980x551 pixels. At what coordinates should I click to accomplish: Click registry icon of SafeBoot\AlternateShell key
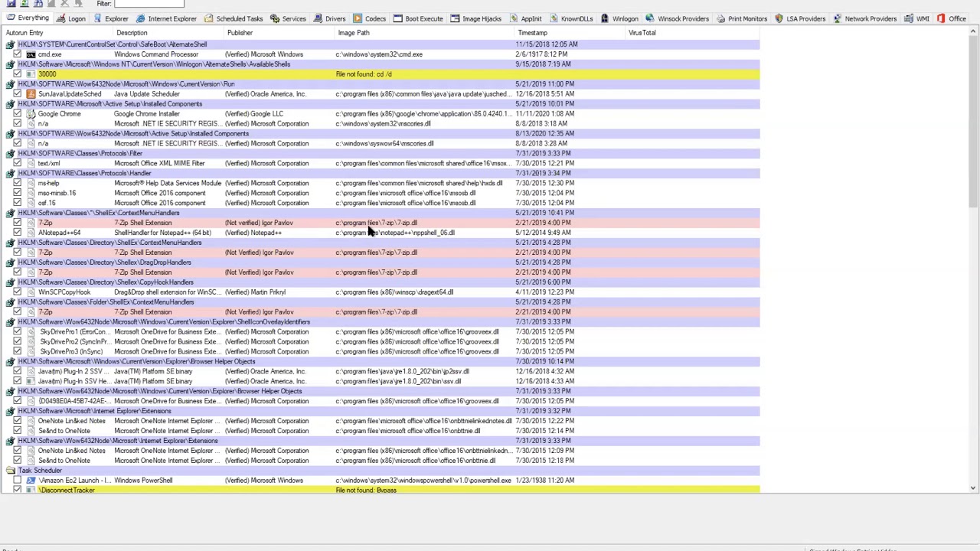pos(10,44)
